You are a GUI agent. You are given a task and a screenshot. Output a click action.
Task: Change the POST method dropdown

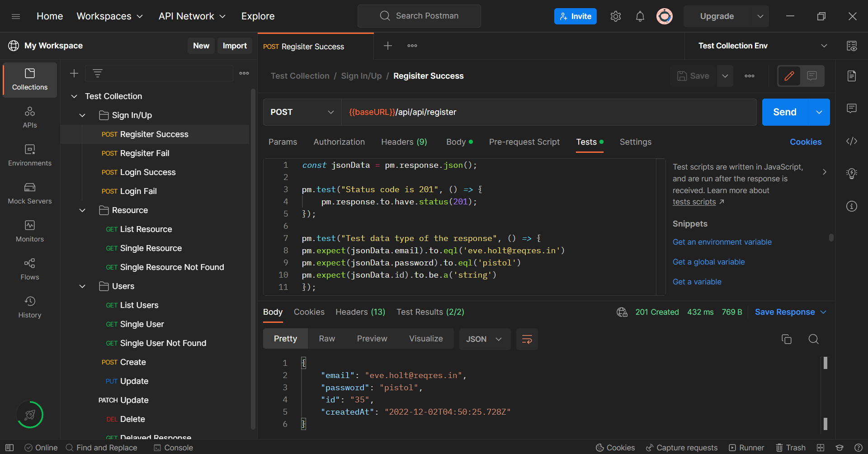tap(302, 112)
